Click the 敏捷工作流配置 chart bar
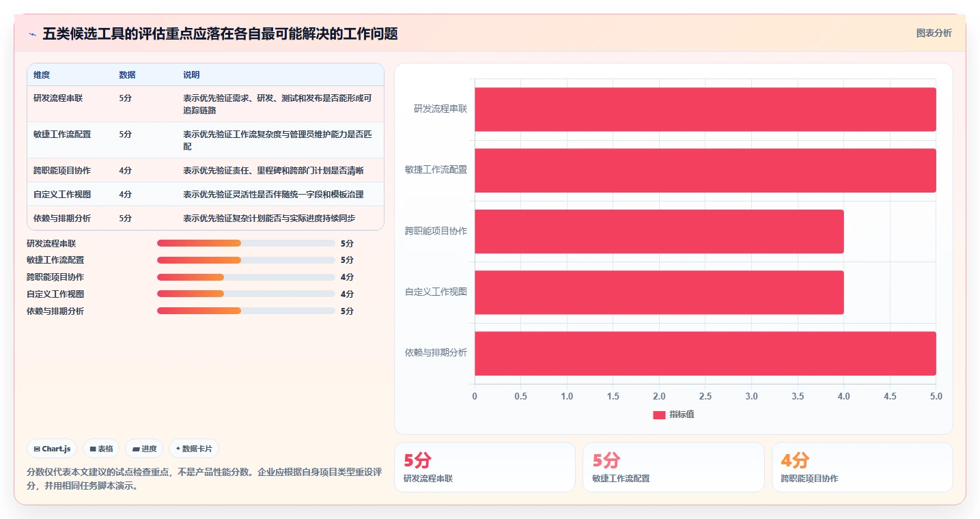The image size is (980, 519). pyautogui.click(x=705, y=170)
